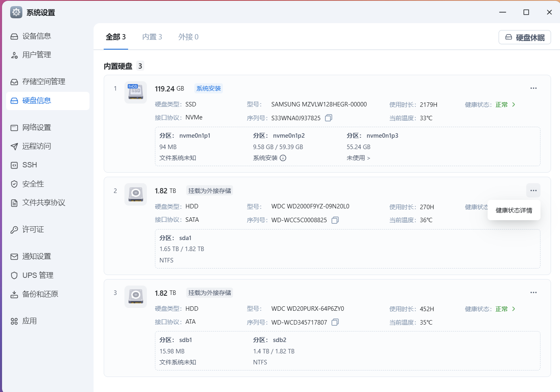
Task: Click the 硬盘休眠 button
Action: 525,37
